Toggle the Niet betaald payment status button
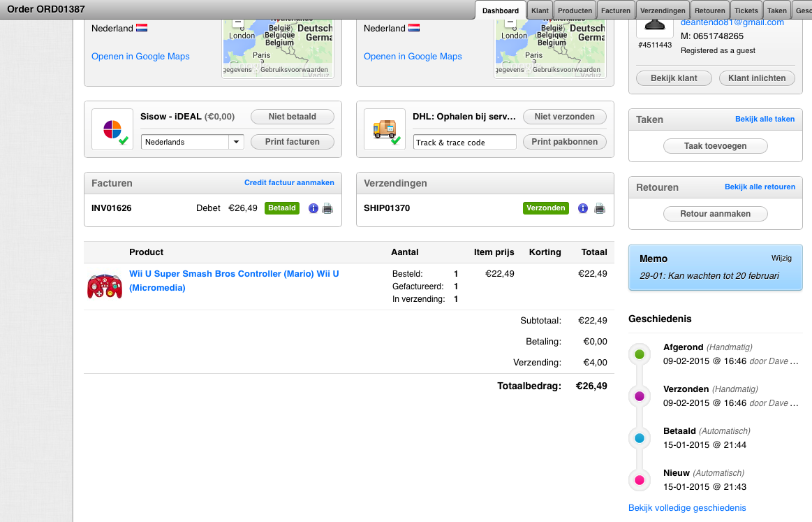Viewport: 812px width, 522px height. [x=292, y=117]
